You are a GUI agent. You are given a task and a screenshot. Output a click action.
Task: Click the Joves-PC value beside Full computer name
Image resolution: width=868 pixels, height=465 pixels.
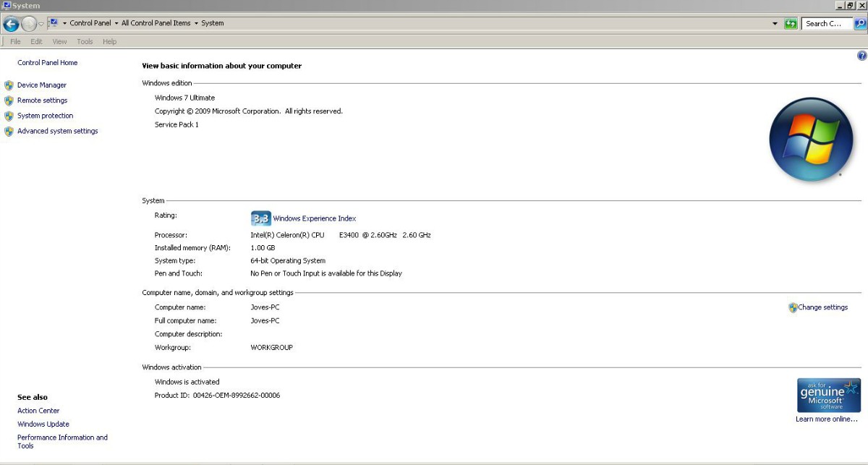click(x=265, y=320)
